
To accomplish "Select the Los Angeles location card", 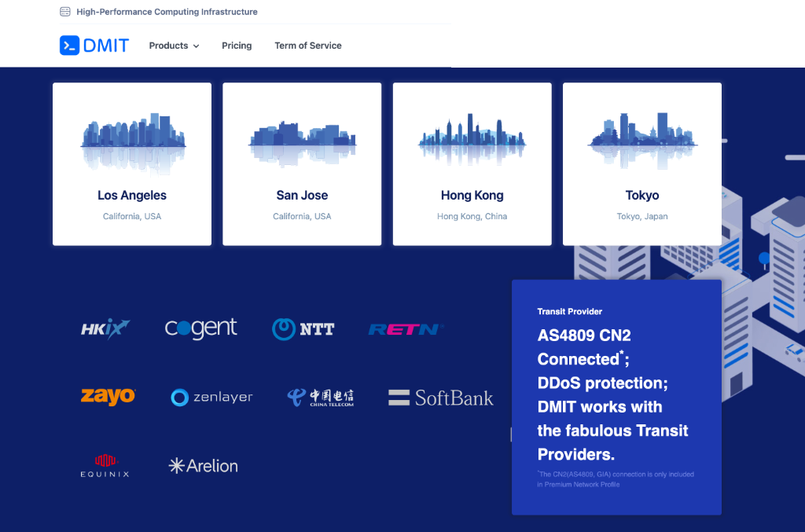I will [x=132, y=164].
